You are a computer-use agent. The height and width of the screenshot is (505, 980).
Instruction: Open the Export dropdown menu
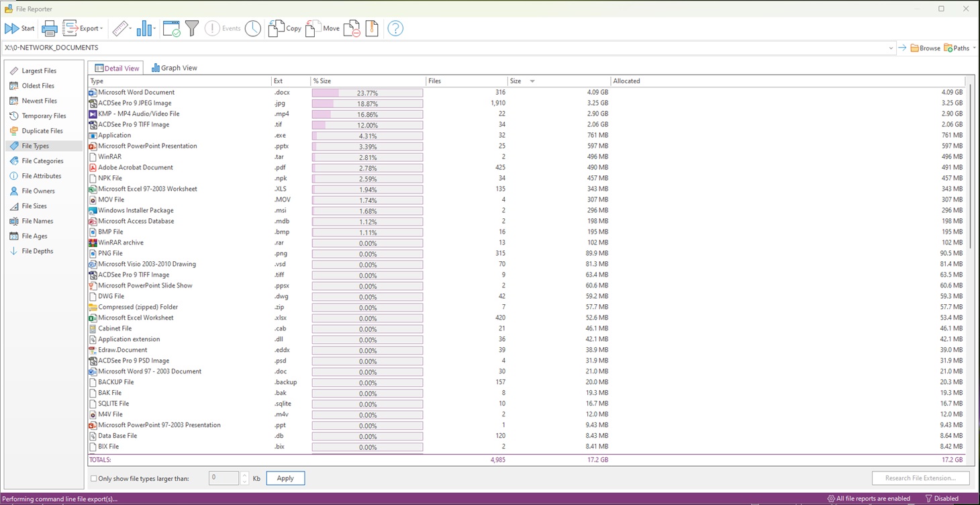pos(83,28)
